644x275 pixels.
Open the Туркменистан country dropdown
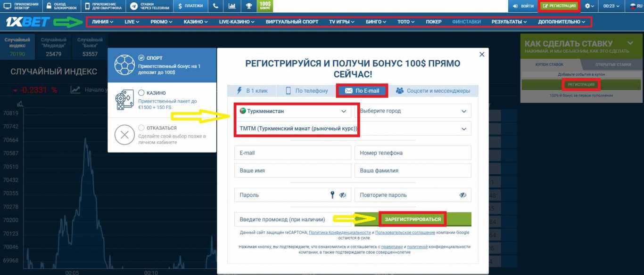coord(292,111)
